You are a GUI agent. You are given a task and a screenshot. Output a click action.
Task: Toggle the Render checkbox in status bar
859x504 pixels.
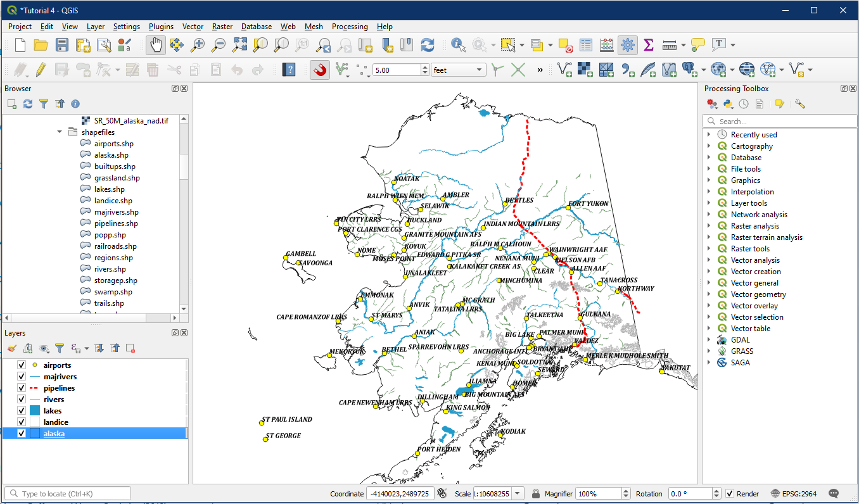tap(730, 494)
